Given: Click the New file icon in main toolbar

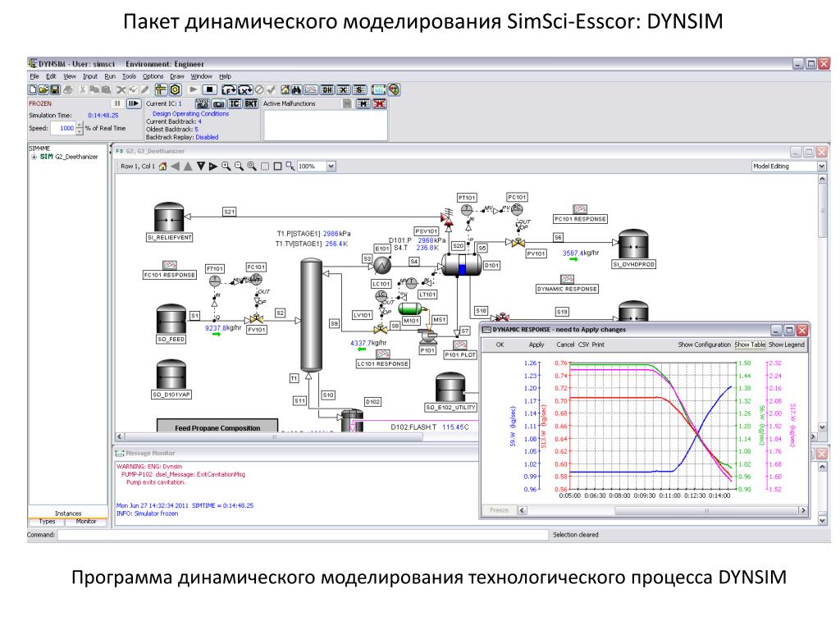Looking at the screenshot, I should click(x=33, y=90).
